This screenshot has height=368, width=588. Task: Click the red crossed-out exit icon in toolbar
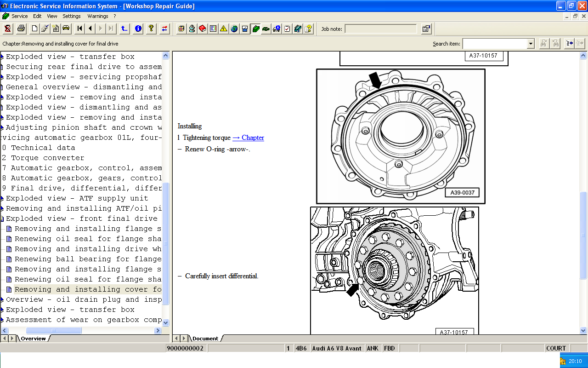(8, 29)
